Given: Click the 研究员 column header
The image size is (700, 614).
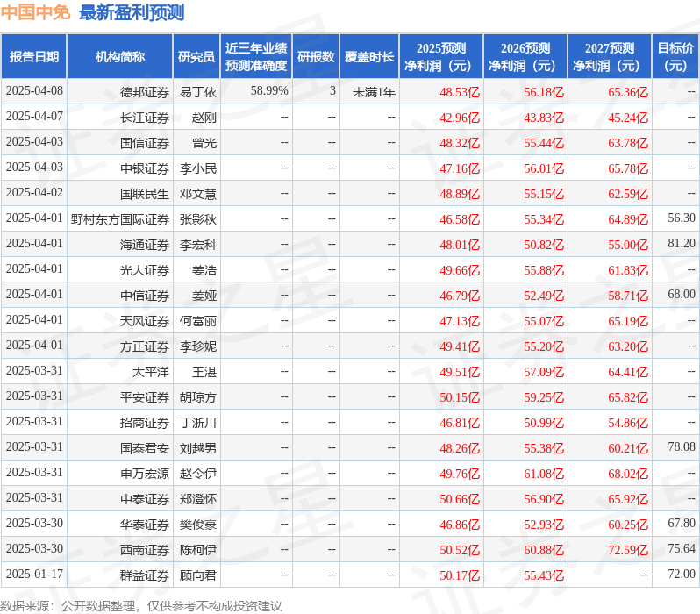Looking at the screenshot, I should pyautogui.click(x=196, y=57).
